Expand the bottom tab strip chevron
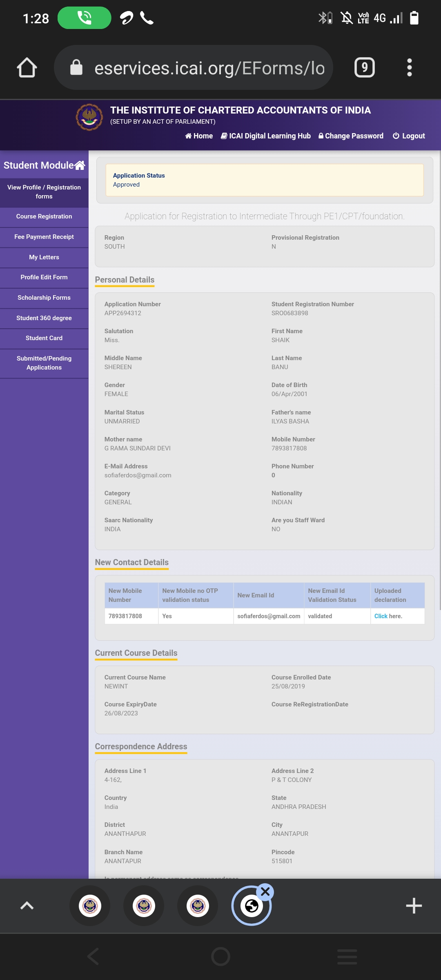Image resolution: width=441 pixels, height=980 pixels. (x=27, y=906)
